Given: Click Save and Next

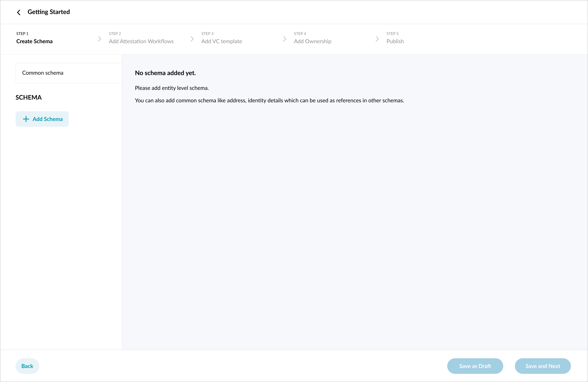Looking at the screenshot, I should [542, 366].
